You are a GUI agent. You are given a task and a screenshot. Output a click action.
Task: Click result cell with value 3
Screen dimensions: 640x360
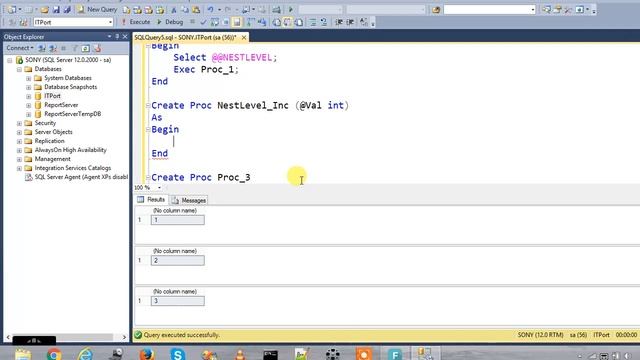178,301
